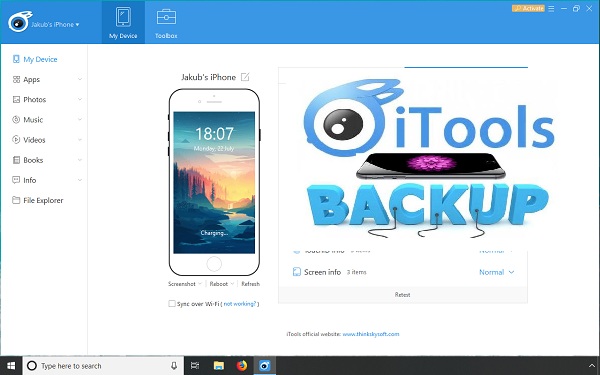Expand the Books section chevron
The height and width of the screenshot is (375, 600).
pyautogui.click(x=80, y=160)
